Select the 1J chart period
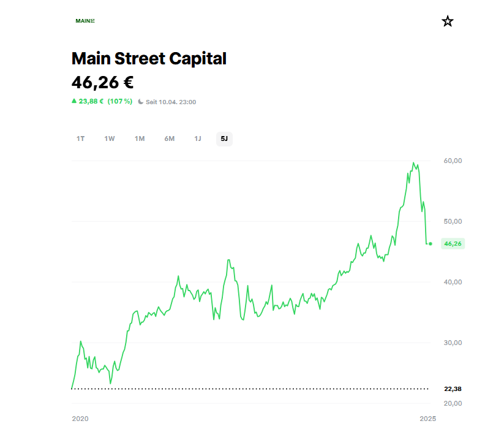 pyautogui.click(x=198, y=139)
